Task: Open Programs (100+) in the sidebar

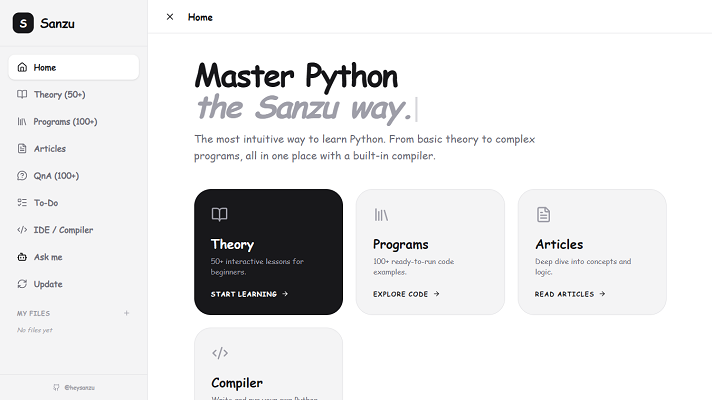Action: tap(74, 122)
